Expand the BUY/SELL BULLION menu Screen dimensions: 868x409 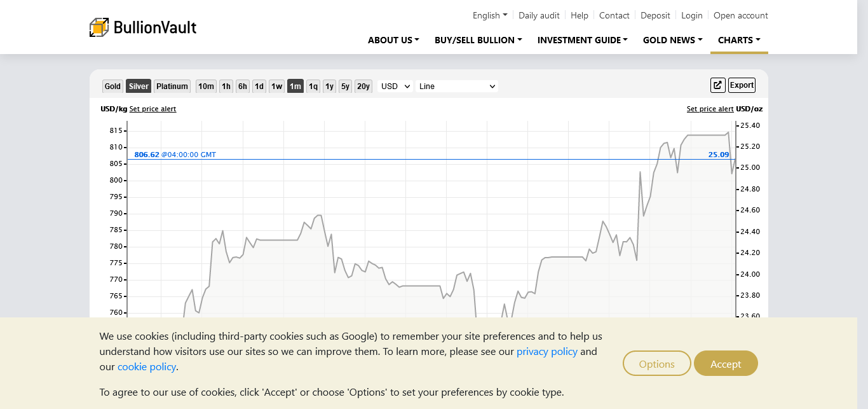pyautogui.click(x=478, y=40)
